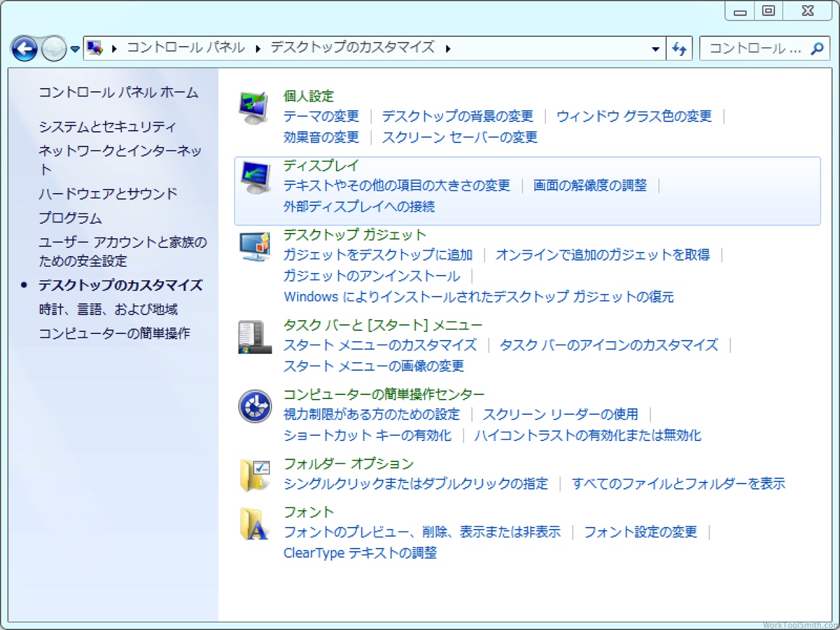Click the コントロール パネルの検索 search field
Image resolution: width=840 pixels, height=630 pixels.
click(765, 49)
